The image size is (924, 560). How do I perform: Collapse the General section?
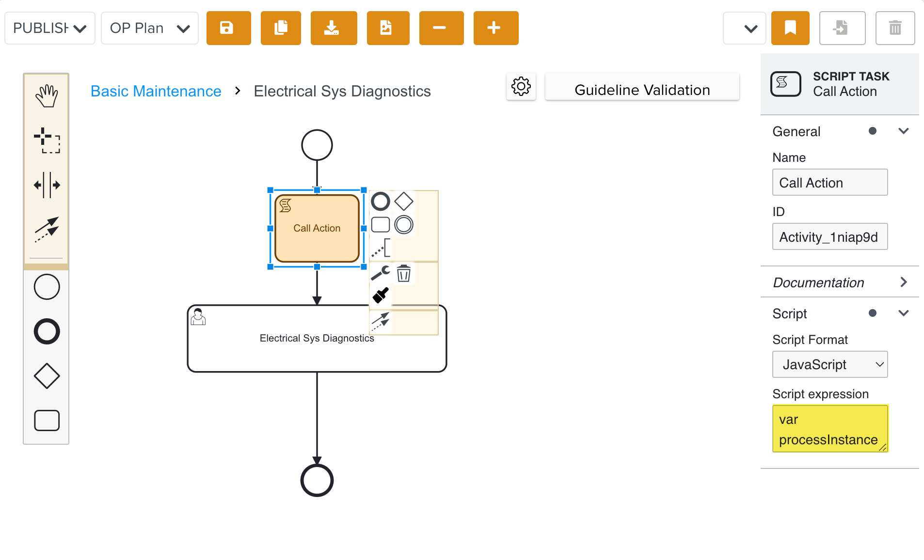coord(903,131)
